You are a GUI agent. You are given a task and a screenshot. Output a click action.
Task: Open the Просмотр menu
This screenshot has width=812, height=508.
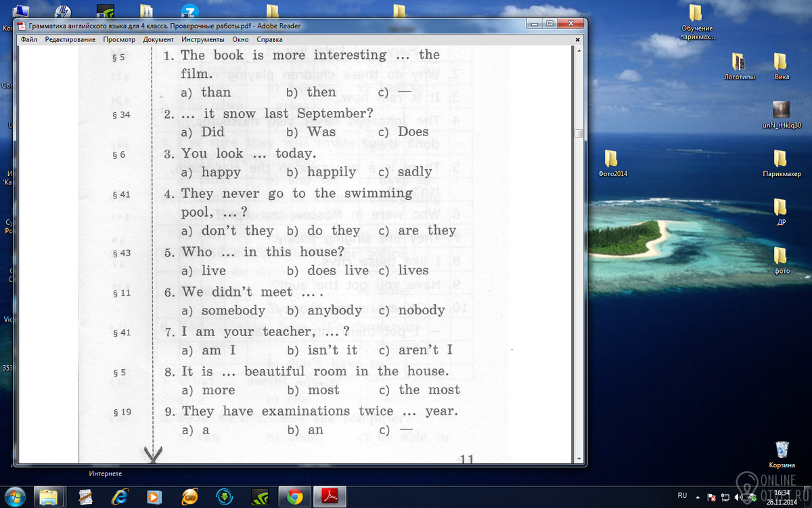click(119, 39)
